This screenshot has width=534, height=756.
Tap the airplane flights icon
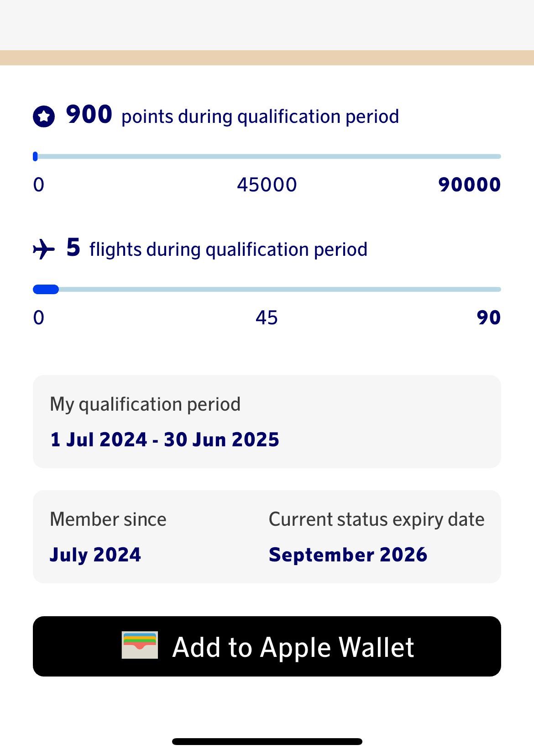(x=44, y=249)
